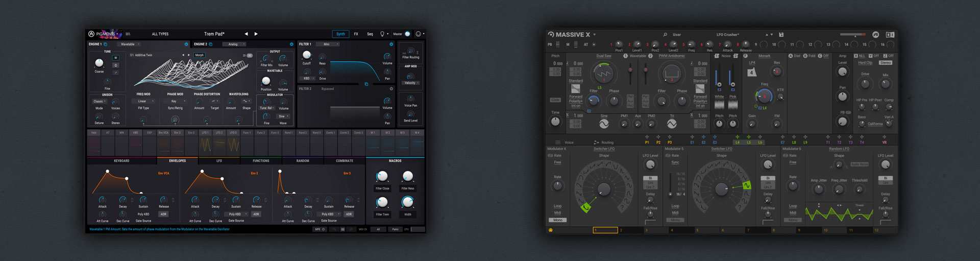Click the Filter Close macro knob

pyautogui.click(x=382, y=177)
